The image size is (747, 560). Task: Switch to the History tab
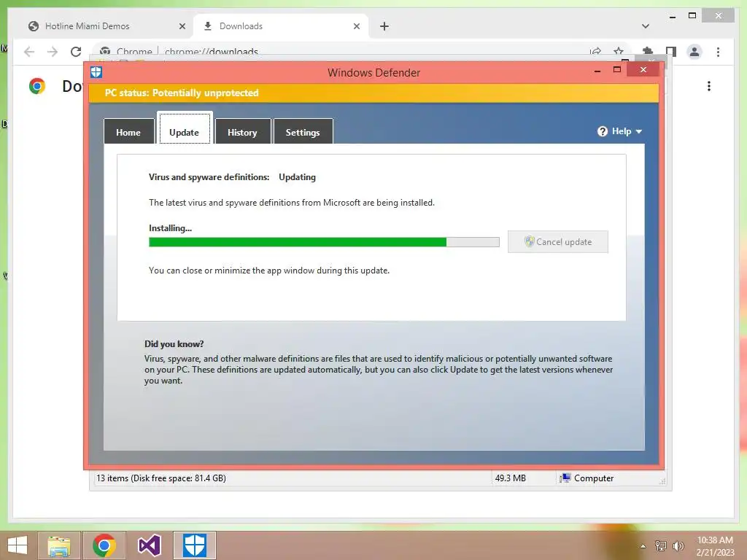click(243, 131)
